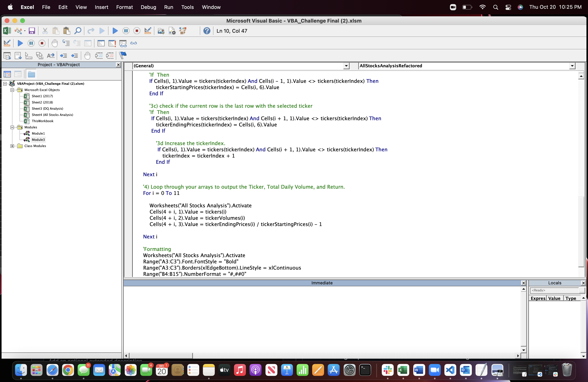This screenshot has width=588, height=382.
Task: Stop the macro with the Reset icon
Action: click(x=137, y=31)
